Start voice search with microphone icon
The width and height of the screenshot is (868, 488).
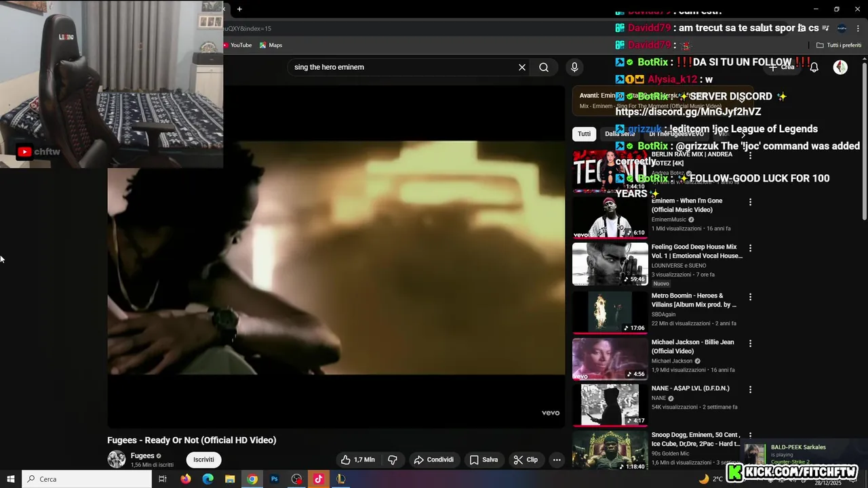pyautogui.click(x=574, y=67)
